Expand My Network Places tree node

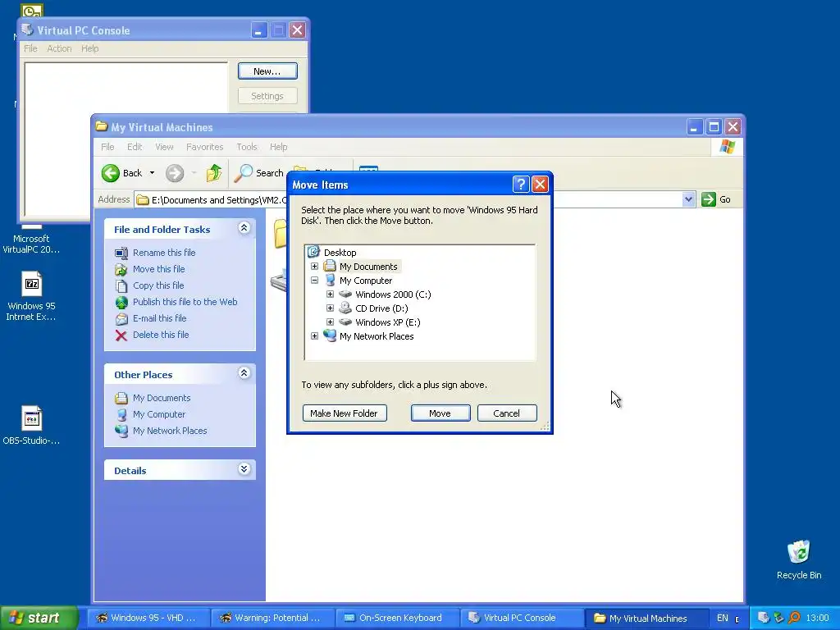[x=314, y=336]
